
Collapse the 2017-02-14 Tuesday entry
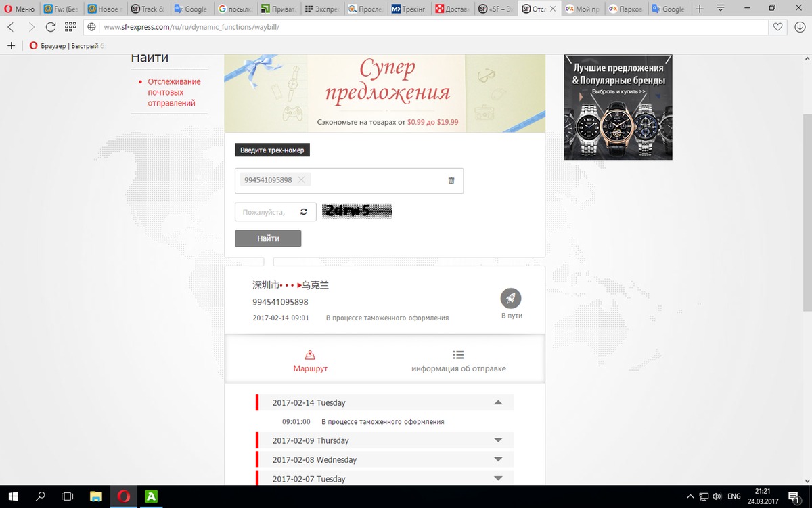click(498, 402)
